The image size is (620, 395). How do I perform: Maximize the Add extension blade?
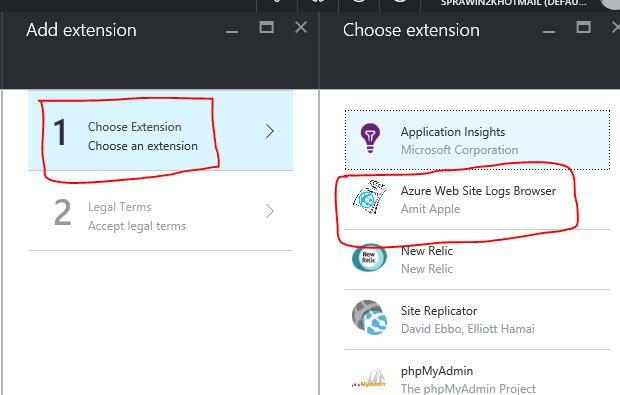coord(266,27)
